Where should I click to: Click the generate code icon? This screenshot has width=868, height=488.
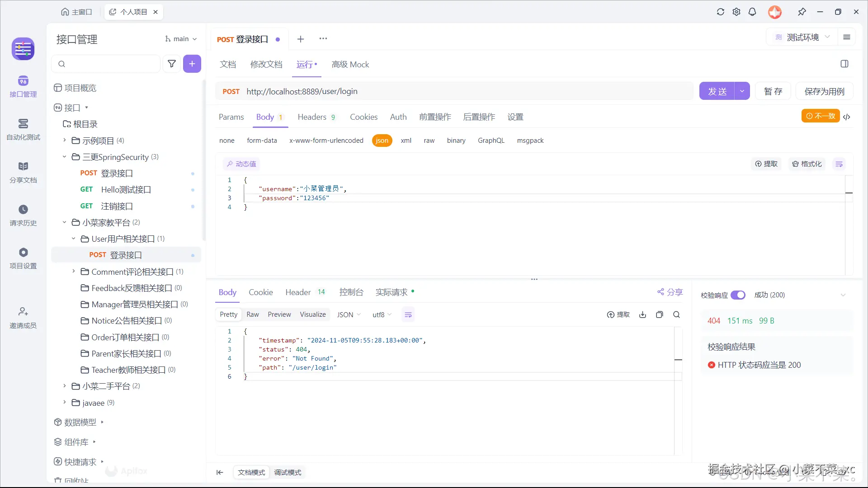click(847, 117)
